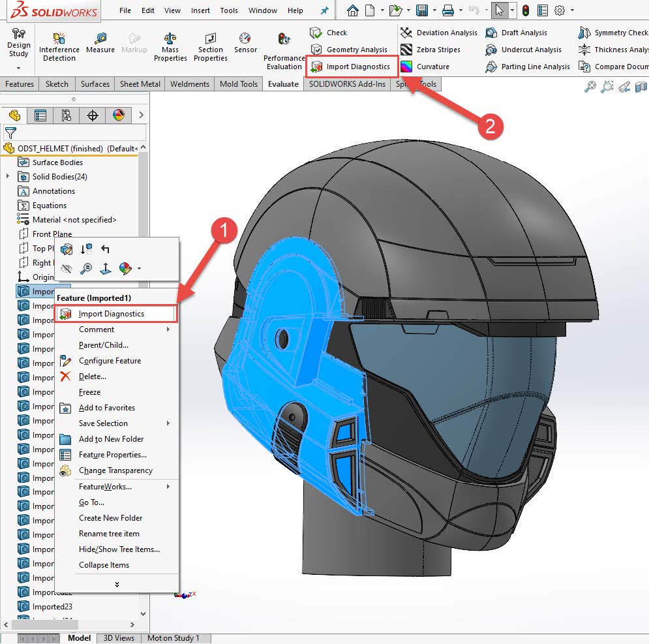Screen dimensions: 649x644
Task: Toggle Zebra Stripes display
Action: [430, 50]
